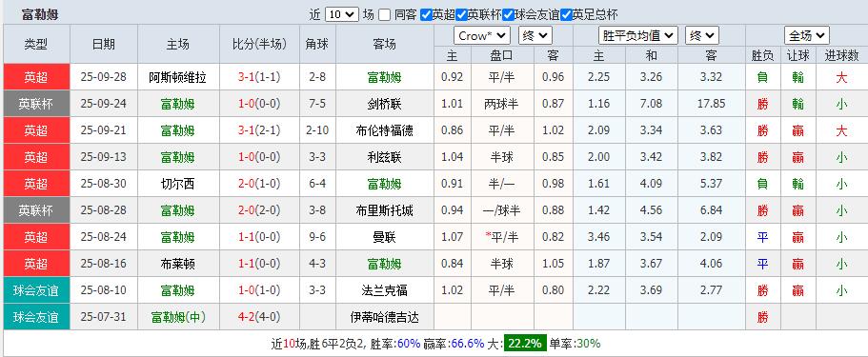Click the 2-0(2-0) score versus 布里斯托城

coord(259,210)
